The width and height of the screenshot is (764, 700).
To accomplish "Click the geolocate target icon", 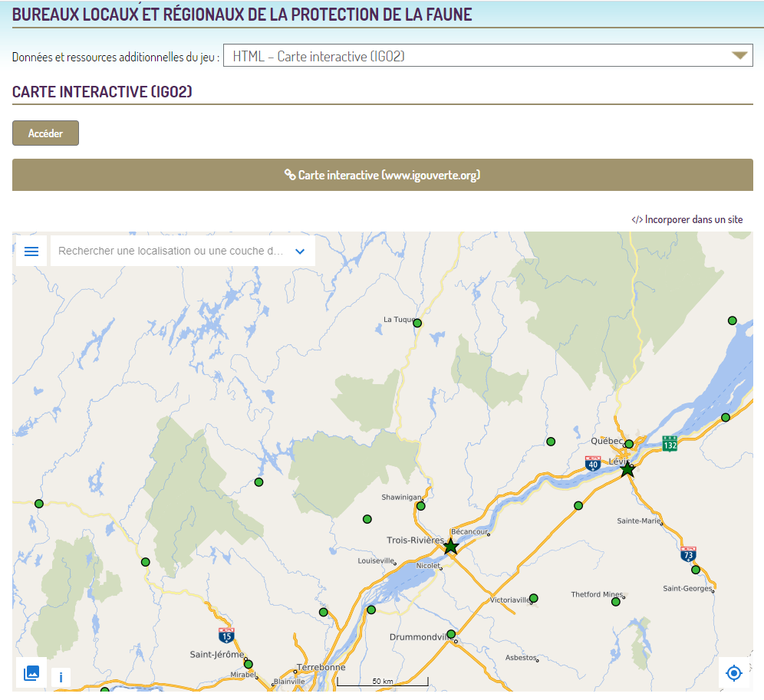I will point(734,673).
